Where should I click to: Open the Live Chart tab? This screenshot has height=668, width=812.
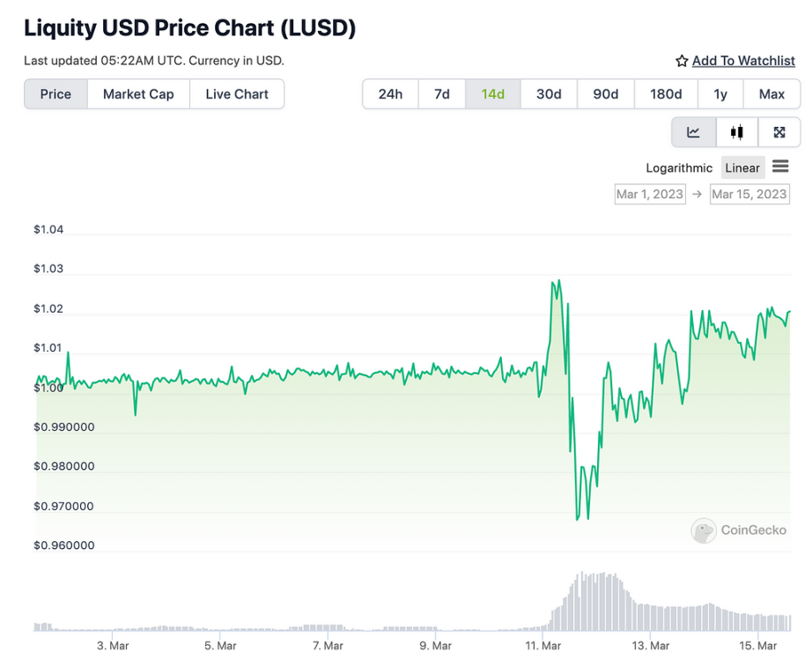click(x=237, y=93)
